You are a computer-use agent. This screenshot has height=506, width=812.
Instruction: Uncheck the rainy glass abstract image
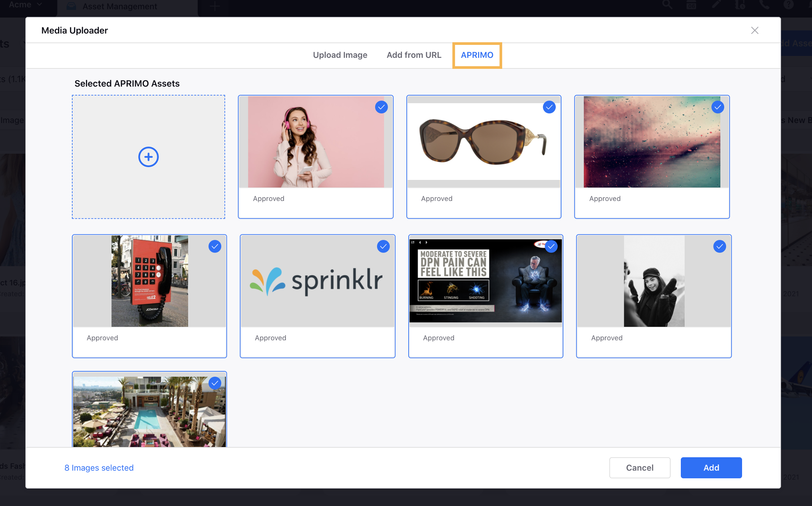(x=718, y=107)
